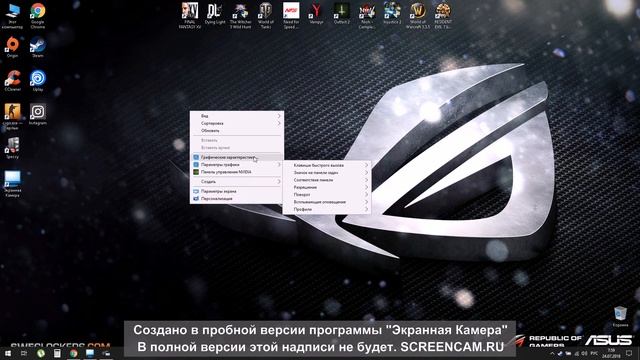Select the World of Tanks shortcut
Image resolution: width=640 pixels, height=360 pixels.
[x=266, y=16]
